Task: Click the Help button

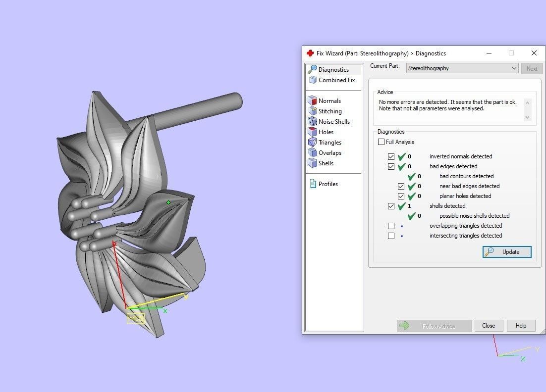Action: click(521, 326)
